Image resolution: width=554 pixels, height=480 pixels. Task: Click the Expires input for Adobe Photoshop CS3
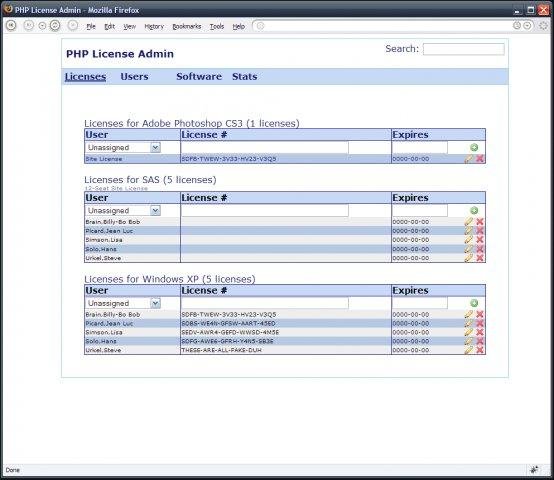[420, 148]
